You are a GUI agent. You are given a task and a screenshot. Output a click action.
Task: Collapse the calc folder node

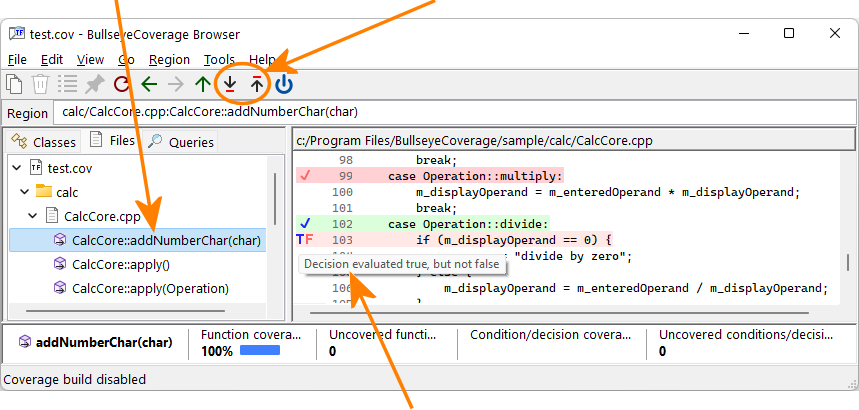point(25,192)
